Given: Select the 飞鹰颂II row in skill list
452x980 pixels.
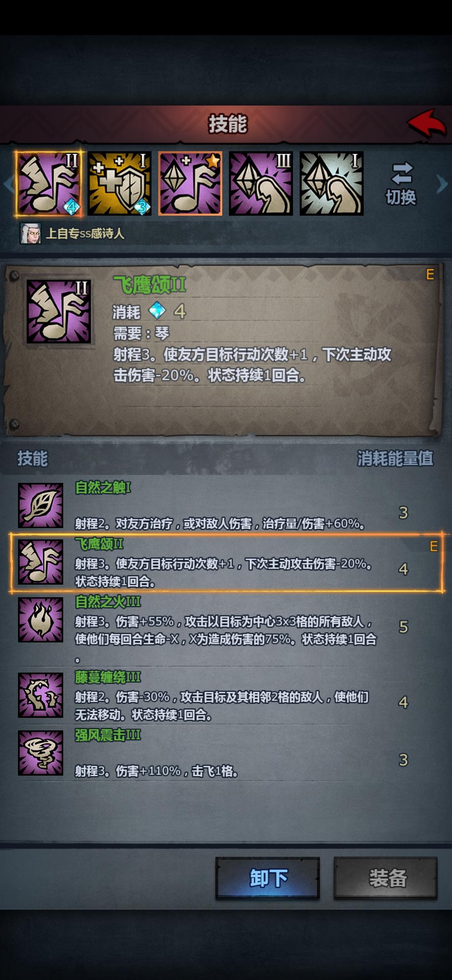Looking at the screenshot, I should pos(226,562).
